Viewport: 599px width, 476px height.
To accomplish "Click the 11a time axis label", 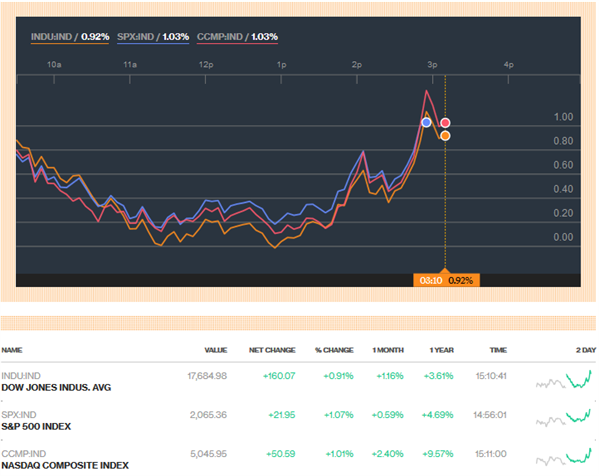I will tap(130, 65).
